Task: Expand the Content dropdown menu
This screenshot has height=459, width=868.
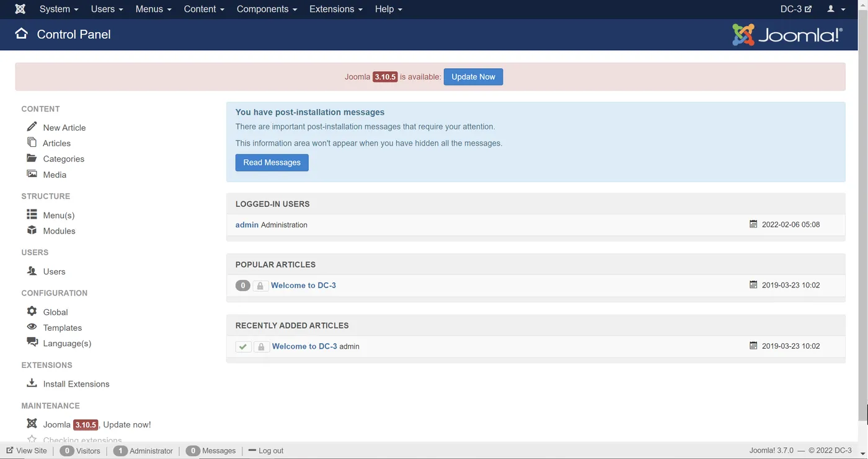Action: (204, 9)
